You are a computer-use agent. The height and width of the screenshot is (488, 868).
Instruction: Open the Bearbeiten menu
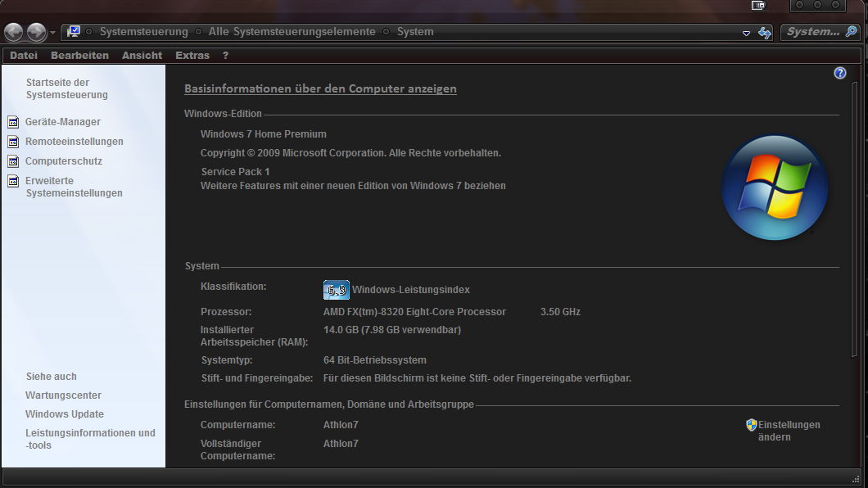[79, 56]
